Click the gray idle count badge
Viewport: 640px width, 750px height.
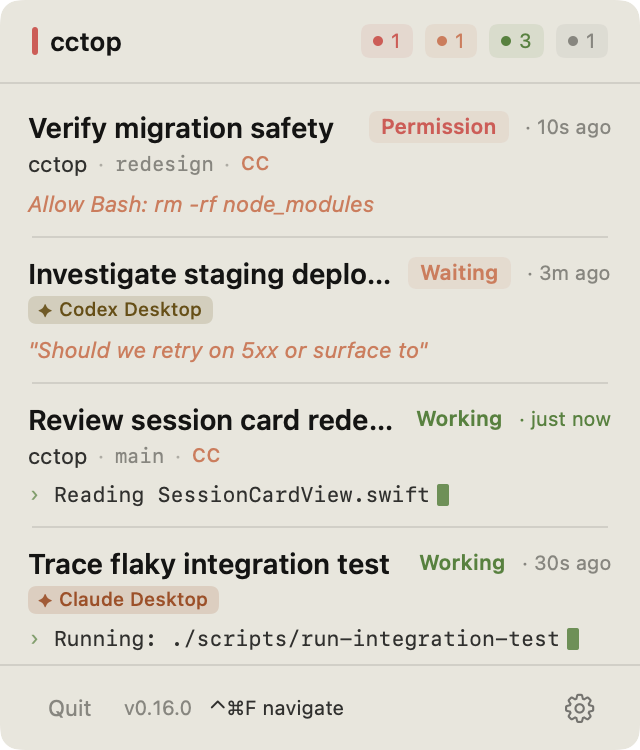point(582,41)
